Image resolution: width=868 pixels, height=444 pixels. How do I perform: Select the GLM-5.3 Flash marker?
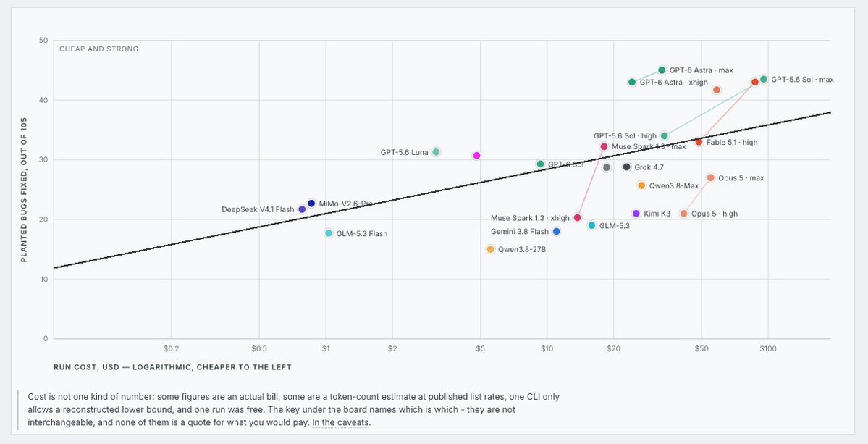pos(329,233)
